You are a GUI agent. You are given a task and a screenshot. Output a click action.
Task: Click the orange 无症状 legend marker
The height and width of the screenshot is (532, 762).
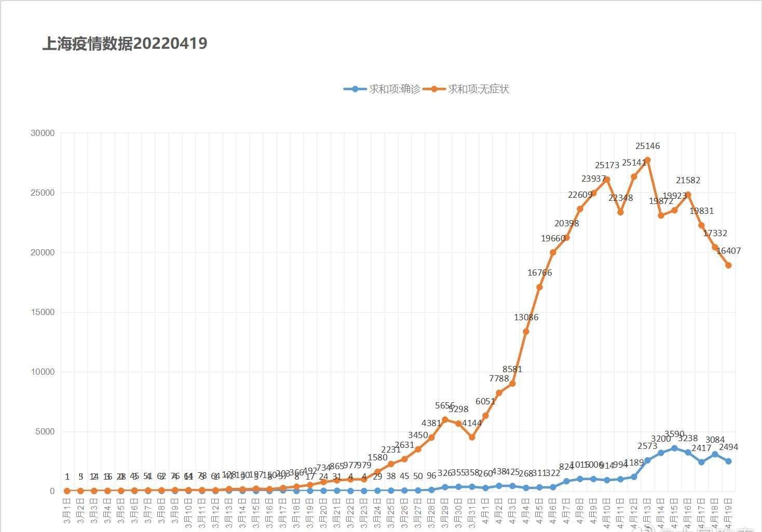[434, 89]
